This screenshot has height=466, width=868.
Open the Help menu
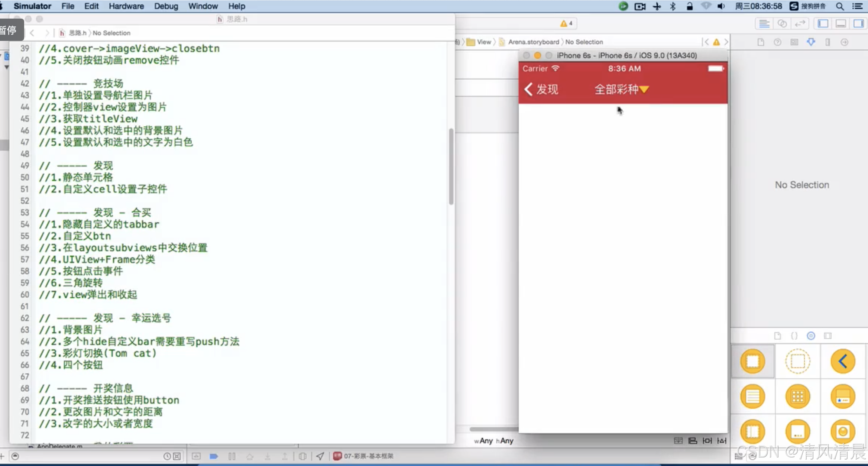point(236,6)
